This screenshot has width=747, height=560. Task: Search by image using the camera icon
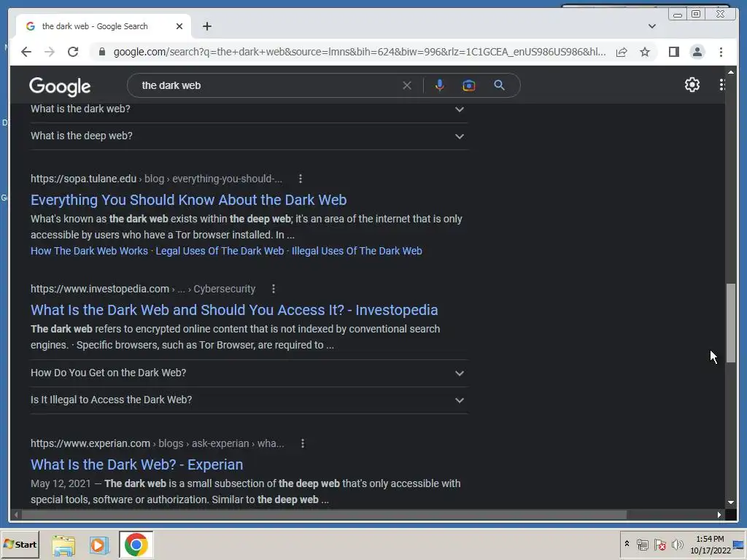(x=469, y=86)
